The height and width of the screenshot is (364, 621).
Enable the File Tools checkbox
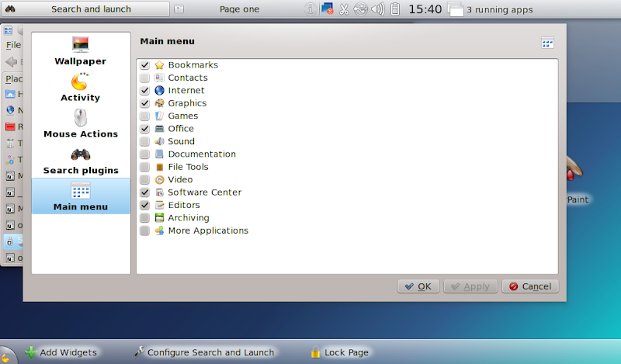point(144,167)
